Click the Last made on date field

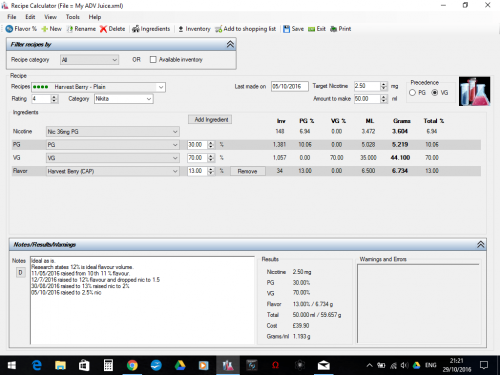click(290, 87)
